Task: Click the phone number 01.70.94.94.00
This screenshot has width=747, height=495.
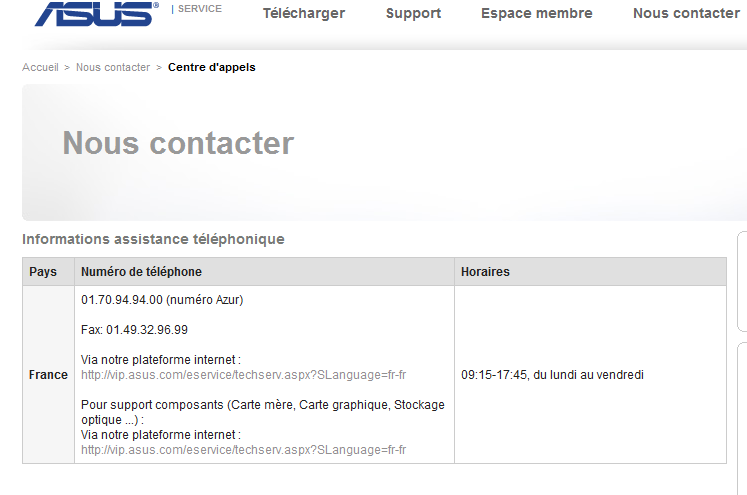Action: (122, 300)
